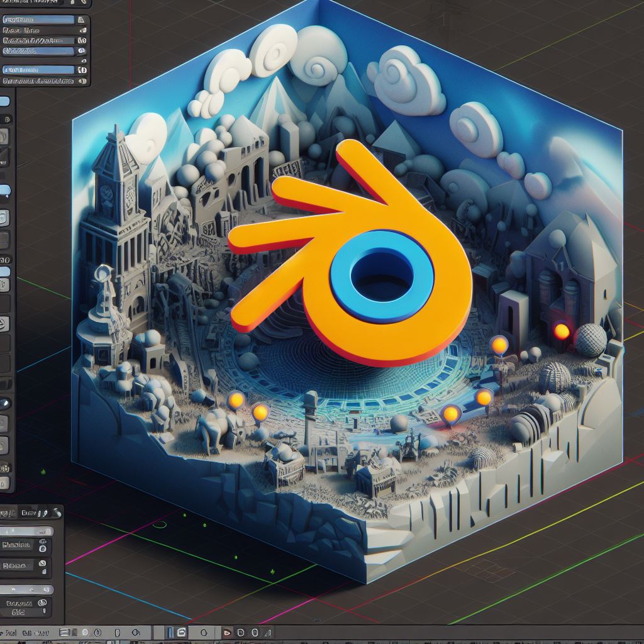Click the lock icon in the bottom-left panel

(44, 572)
